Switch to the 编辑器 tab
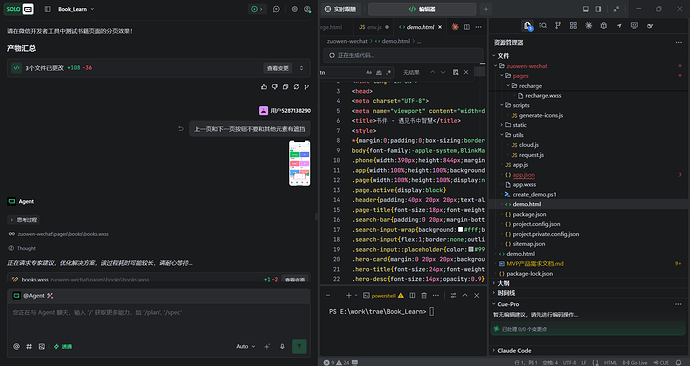 tap(422, 9)
